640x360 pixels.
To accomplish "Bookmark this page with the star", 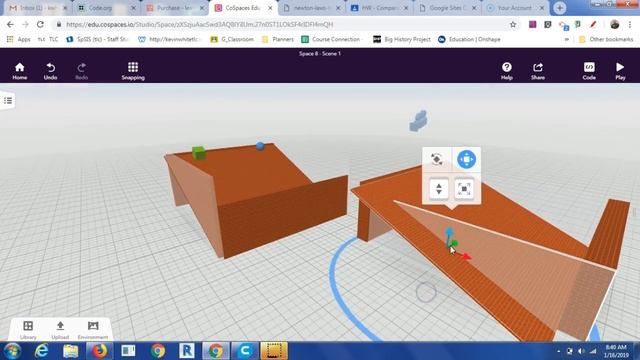I will 513,24.
